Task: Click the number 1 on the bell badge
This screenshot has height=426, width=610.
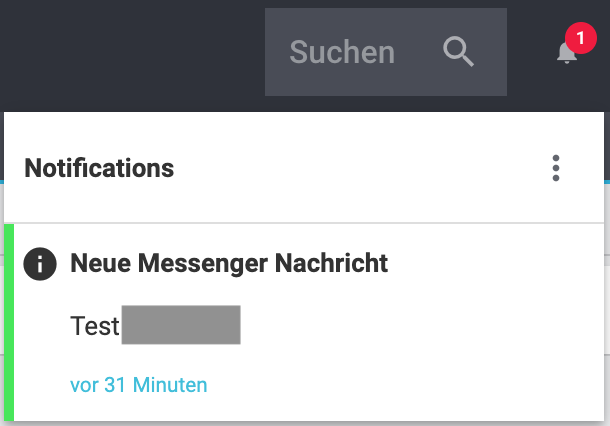Action: pos(580,40)
